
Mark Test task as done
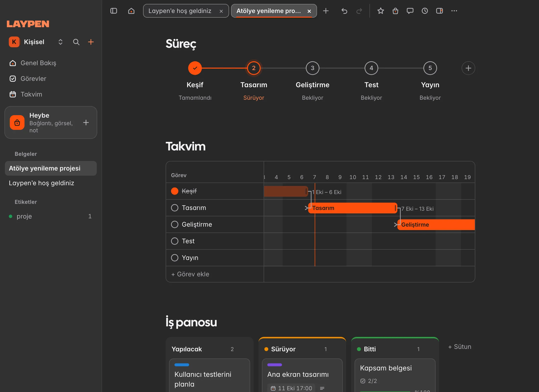pos(175,241)
